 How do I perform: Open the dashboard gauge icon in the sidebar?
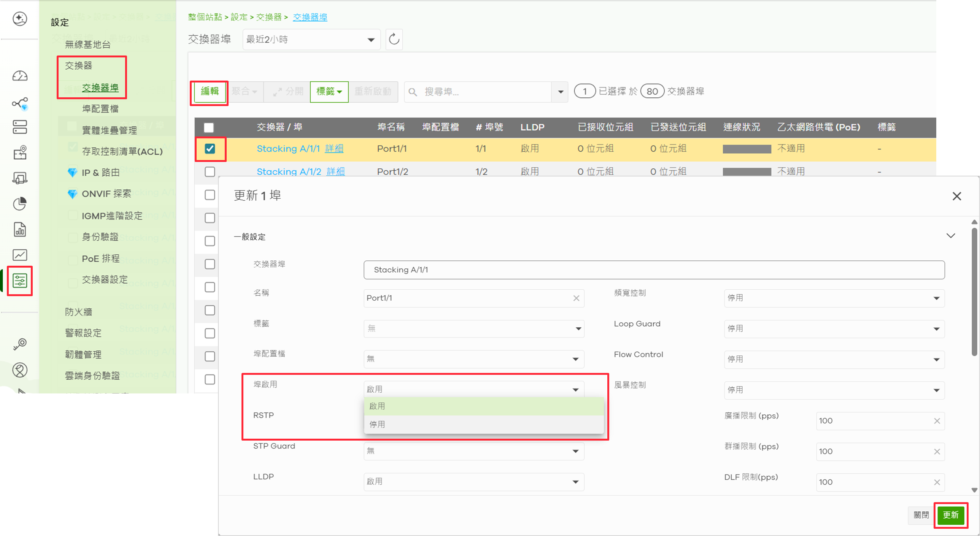(x=20, y=76)
